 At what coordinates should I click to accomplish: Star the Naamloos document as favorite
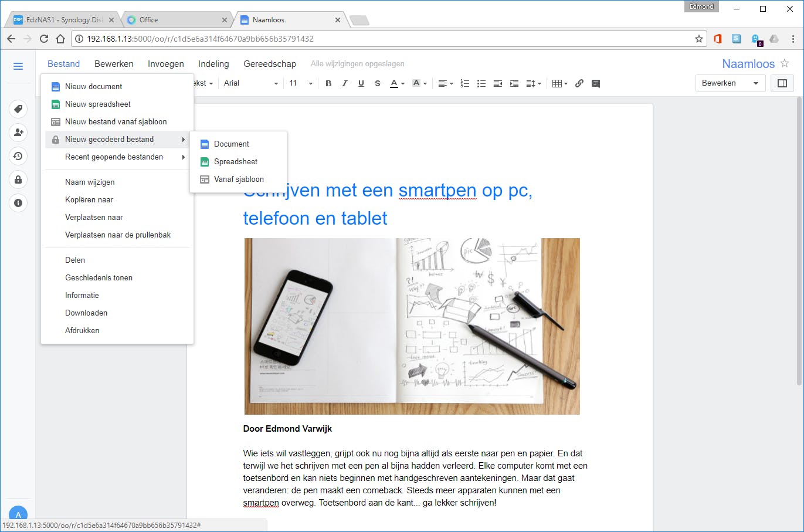pyautogui.click(x=785, y=63)
